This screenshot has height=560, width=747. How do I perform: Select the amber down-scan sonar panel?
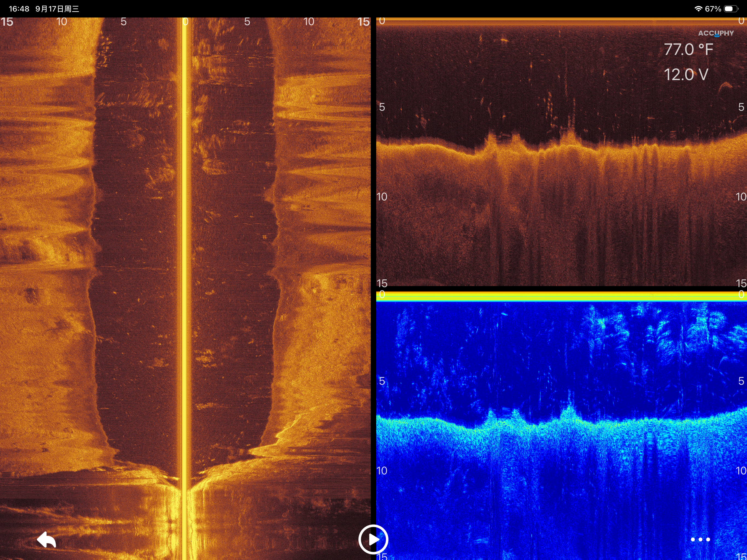click(x=562, y=152)
